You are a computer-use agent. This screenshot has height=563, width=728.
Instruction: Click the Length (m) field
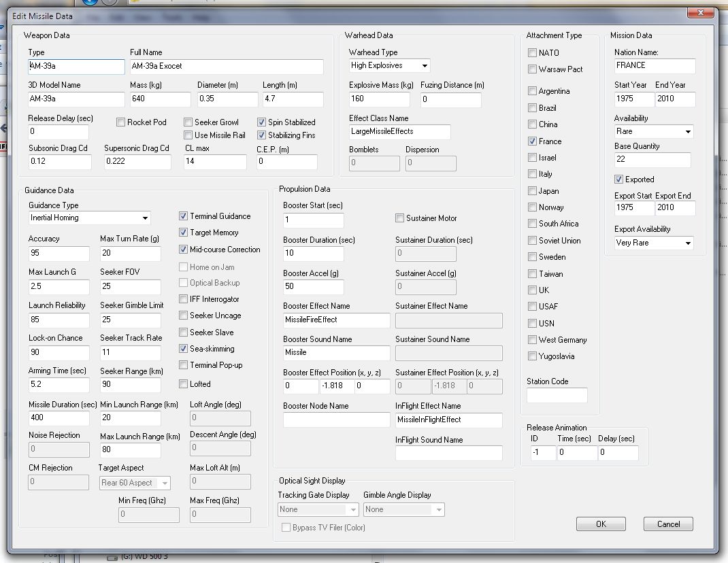click(293, 99)
